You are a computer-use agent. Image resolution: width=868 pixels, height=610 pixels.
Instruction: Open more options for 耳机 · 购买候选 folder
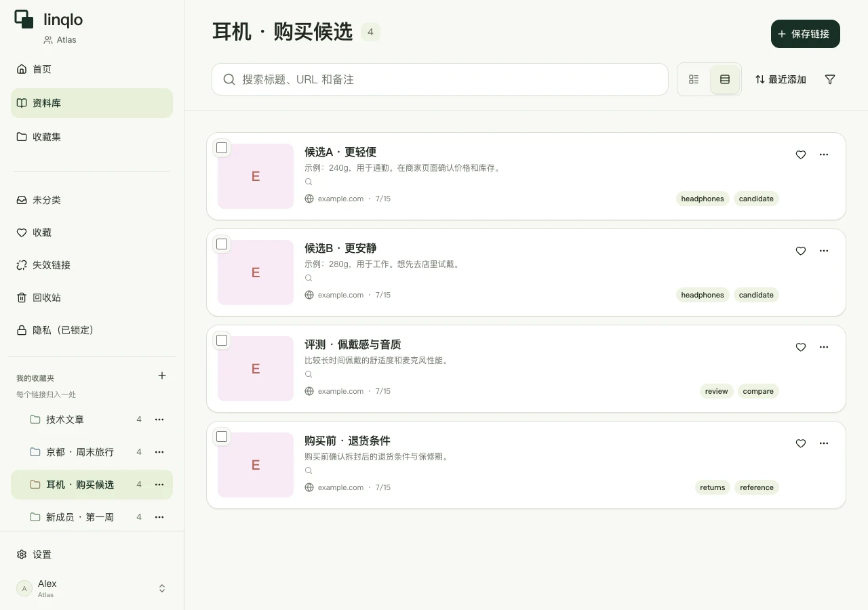tap(159, 485)
